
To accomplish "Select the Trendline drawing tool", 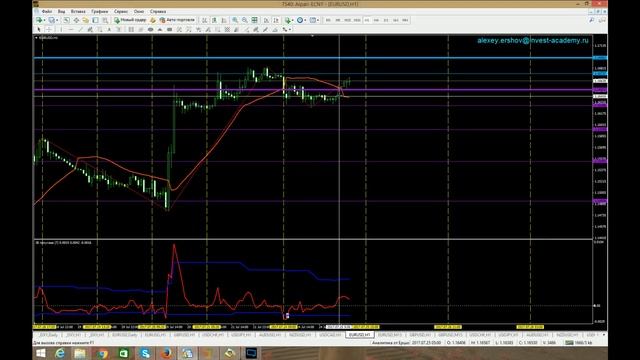I will pos(80,29).
